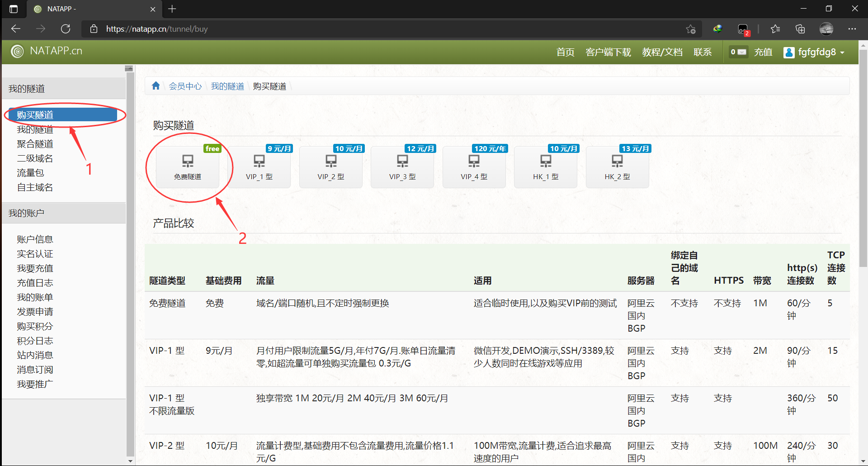This screenshot has width=868, height=466.
Task: Click the VIP_1 型 tunnel icon
Action: click(x=259, y=161)
